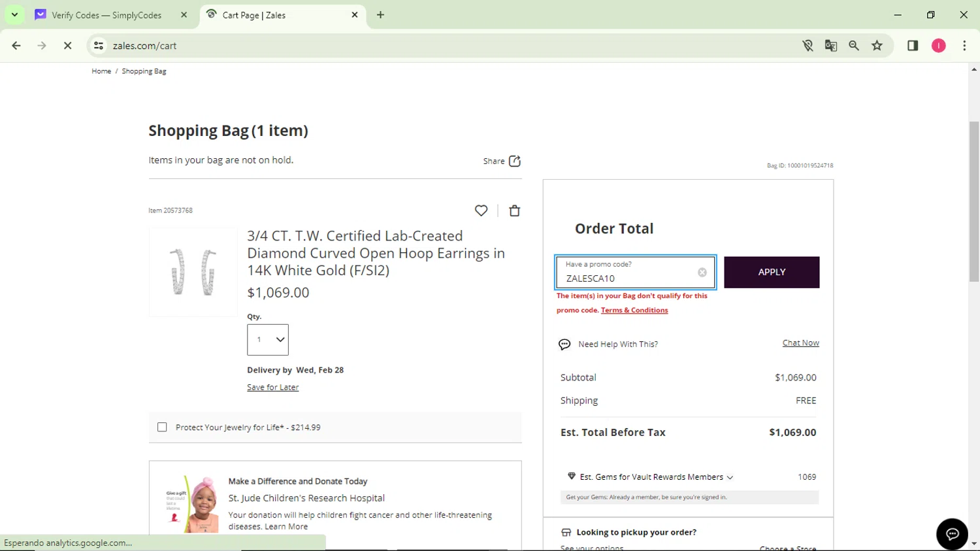Open the Terms & Conditions link
980x551 pixels.
(634, 310)
